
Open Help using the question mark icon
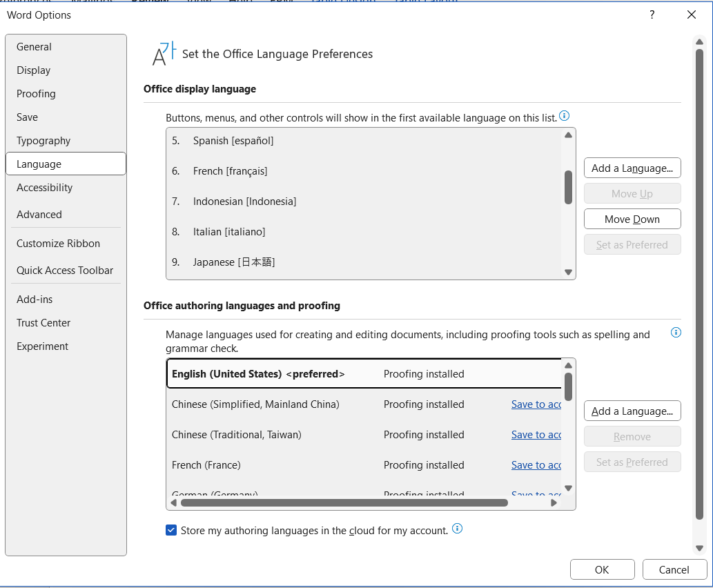point(652,14)
